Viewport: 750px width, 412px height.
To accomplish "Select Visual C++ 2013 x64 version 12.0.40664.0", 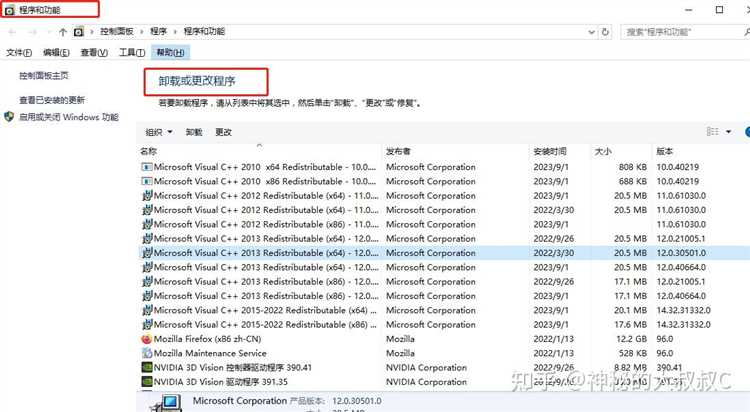I will tap(445, 267).
